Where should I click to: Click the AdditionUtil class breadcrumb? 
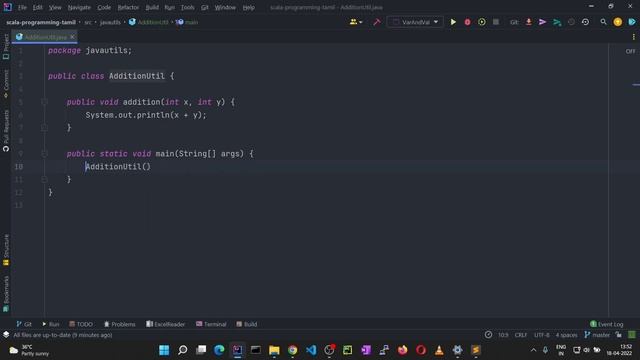tap(149, 22)
